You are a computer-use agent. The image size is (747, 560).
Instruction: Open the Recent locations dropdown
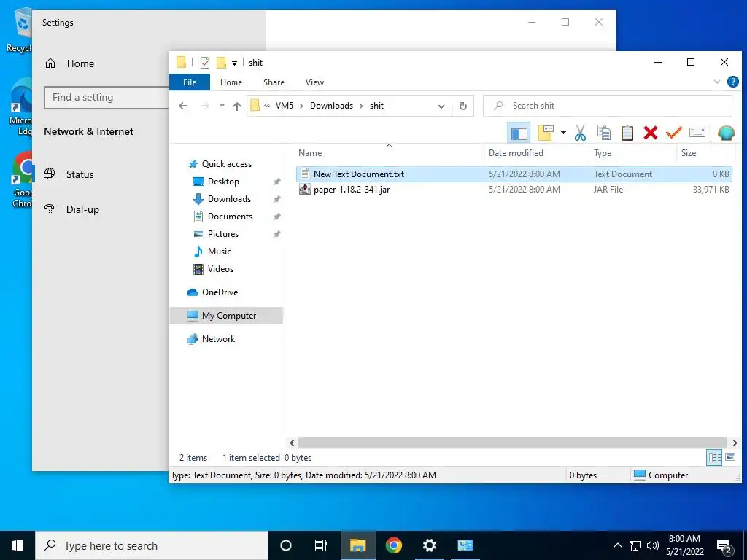point(222,106)
